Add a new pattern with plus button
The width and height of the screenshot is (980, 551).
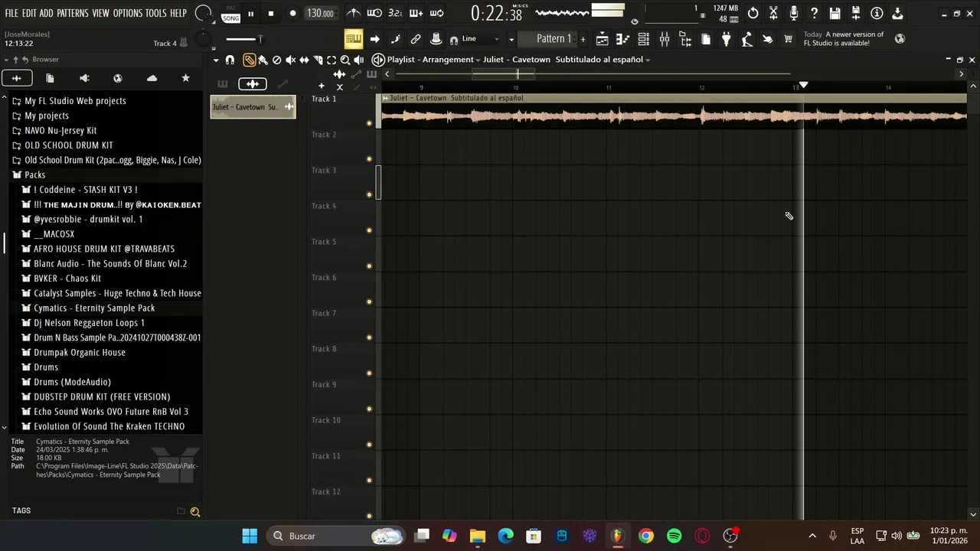click(x=583, y=39)
